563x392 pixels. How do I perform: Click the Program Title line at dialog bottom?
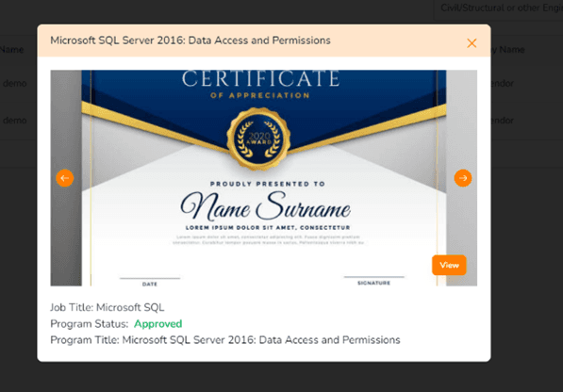click(225, 339)
